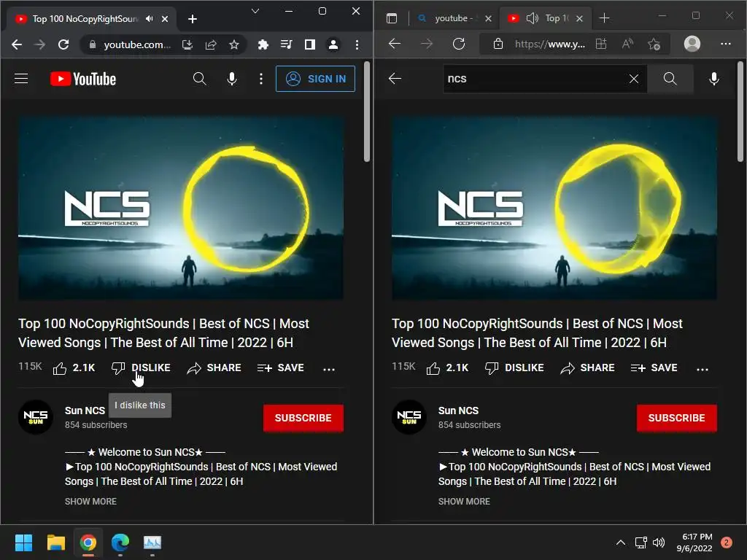Click voice search microphone in Edge window
The width and height of the screenshot is (747, 560).
coord(713,79)
